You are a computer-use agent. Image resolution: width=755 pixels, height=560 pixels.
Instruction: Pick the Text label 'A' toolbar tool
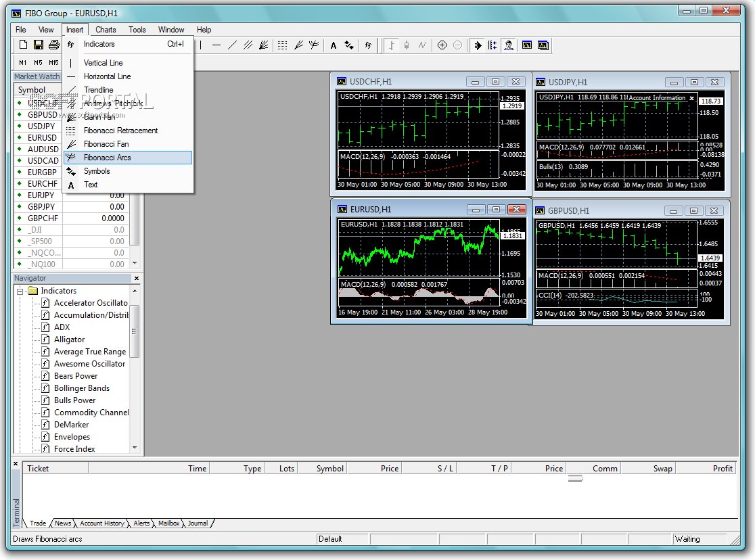[x=334, y=45]
